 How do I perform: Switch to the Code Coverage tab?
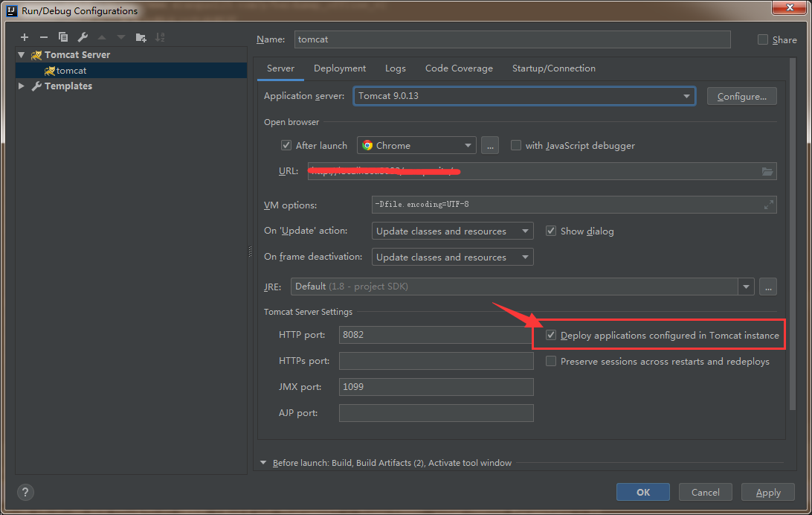tap(459, 68)
